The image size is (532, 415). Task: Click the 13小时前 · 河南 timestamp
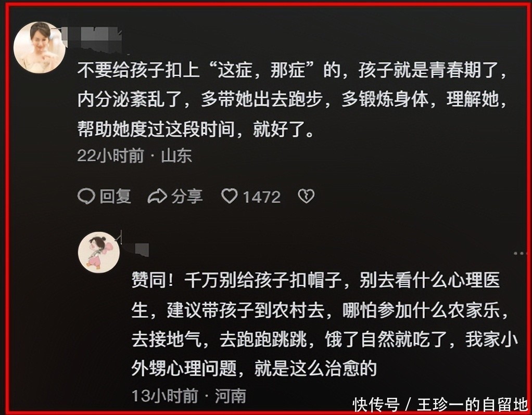[188, 396]
